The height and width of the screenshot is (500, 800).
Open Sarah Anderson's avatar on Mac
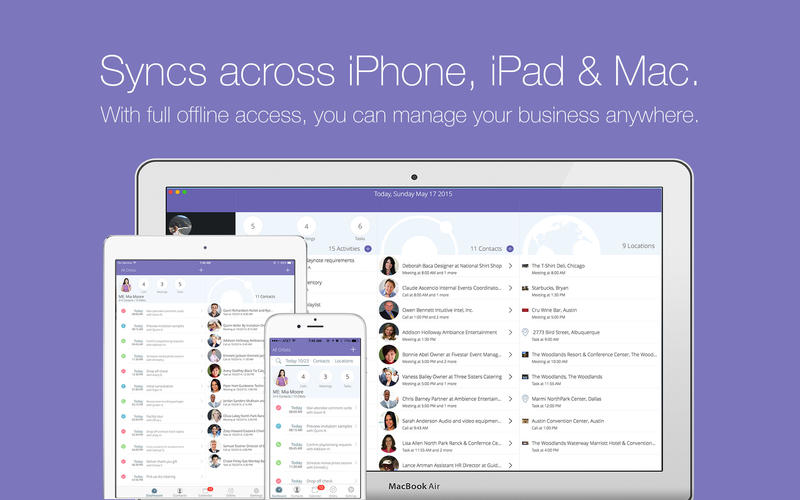pos(388,421)
